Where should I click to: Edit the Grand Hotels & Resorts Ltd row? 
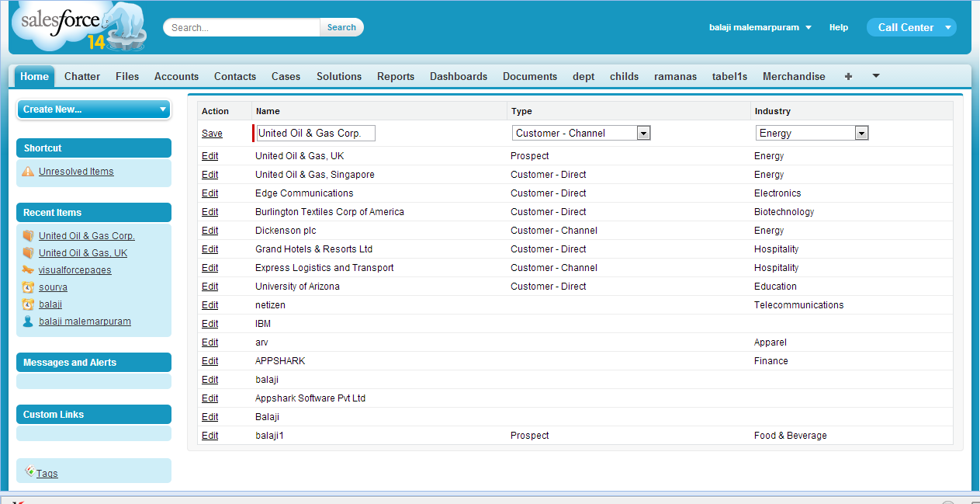pos(210,249)
